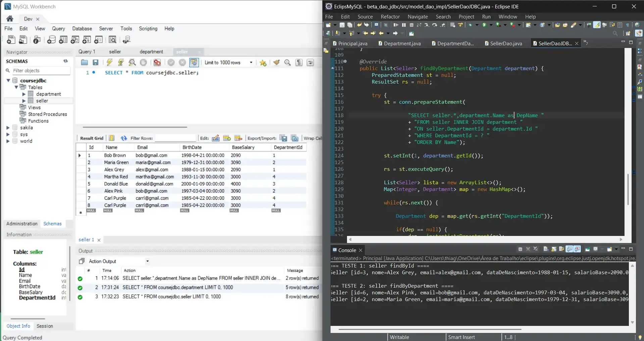This screenshot has width=644, height=341.
Task: Open a new SQL tab in Workbench
Action: (x=11, y=40)
